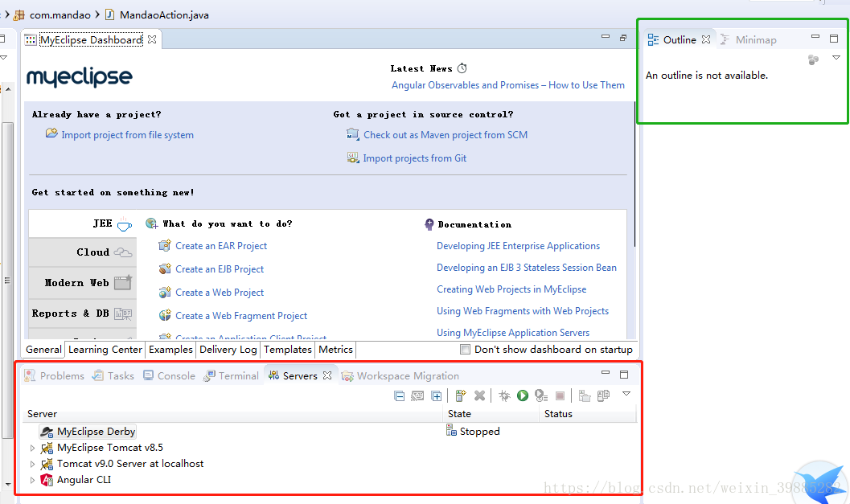Click Create an EAR Project link

point(221,246)
